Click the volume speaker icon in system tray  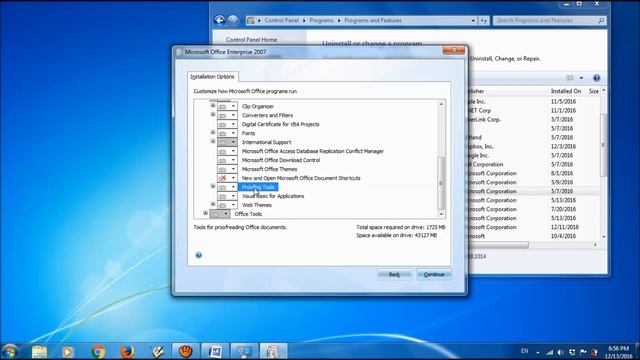point(560,352)
